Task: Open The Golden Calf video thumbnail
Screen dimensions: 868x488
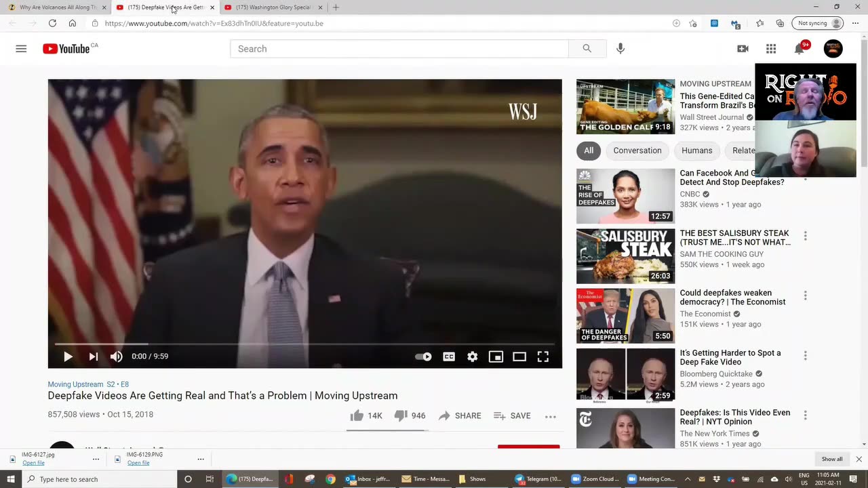Action: [x=625, y=106]
